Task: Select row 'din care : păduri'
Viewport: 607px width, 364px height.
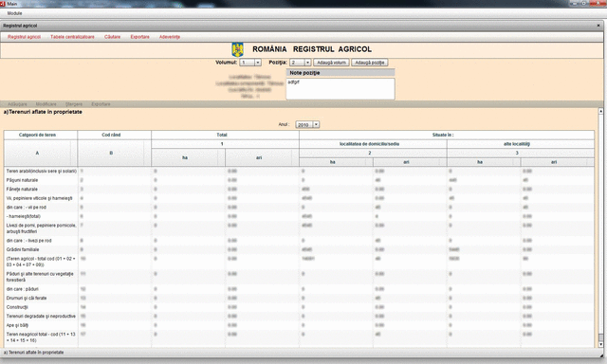Action: click(x=299, y=289)
